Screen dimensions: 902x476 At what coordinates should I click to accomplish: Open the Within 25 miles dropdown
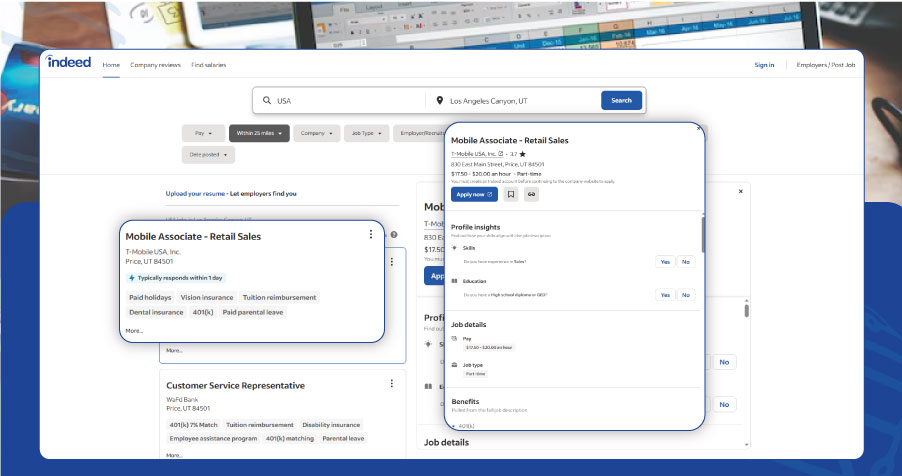[x=259, y=132]
